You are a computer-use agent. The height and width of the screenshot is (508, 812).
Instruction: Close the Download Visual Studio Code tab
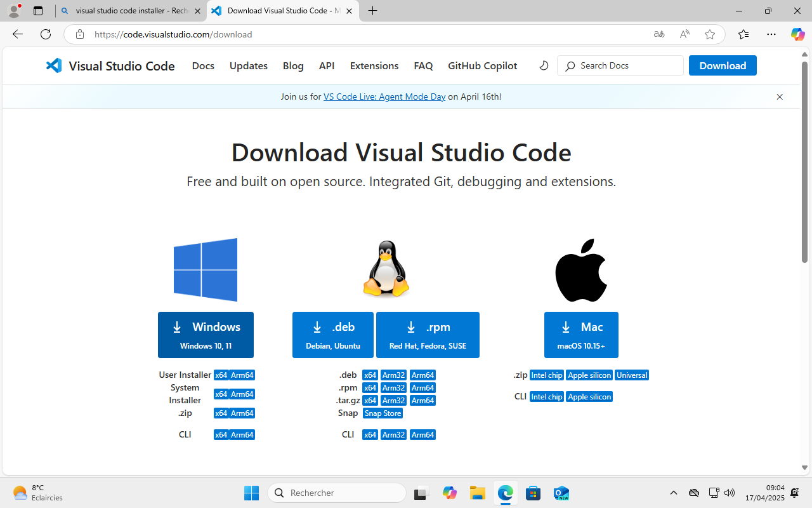349,11
